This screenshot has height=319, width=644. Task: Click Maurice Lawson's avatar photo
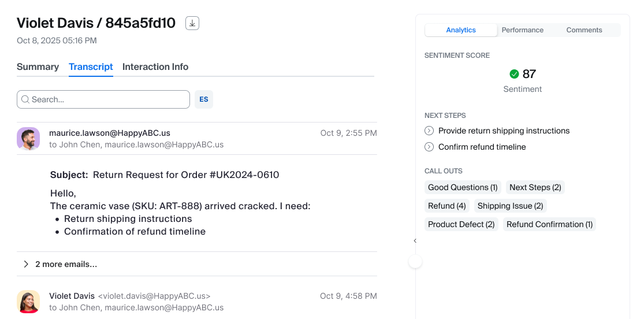(28, 139)
